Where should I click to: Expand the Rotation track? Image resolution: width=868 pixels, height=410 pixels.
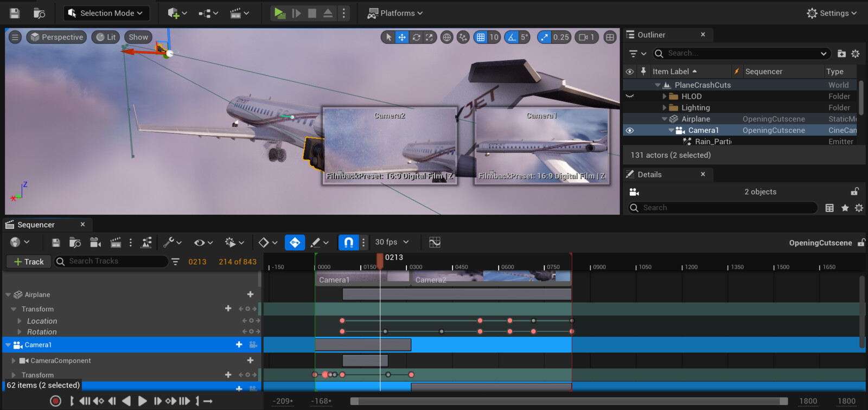(20, 332)
